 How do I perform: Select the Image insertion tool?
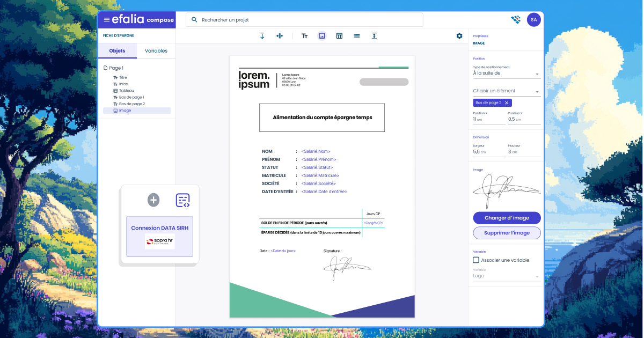click(322, 35)
